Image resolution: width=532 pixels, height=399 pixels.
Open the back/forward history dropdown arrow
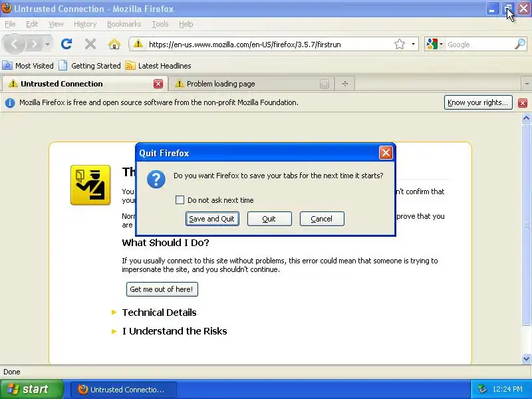click(47, 44)
